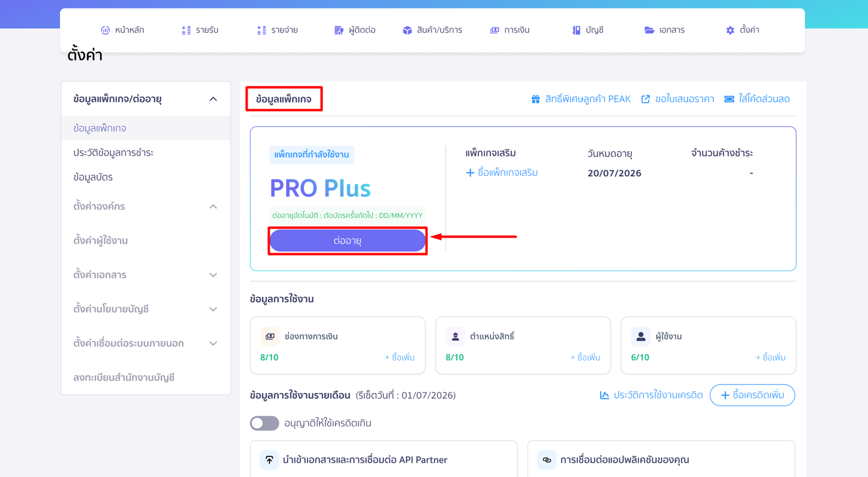868x477 pixels.
Task: Click the gift icon beside สิทธิ์พิเศษลูกค้า PEAK
Action: coord(535,99)
